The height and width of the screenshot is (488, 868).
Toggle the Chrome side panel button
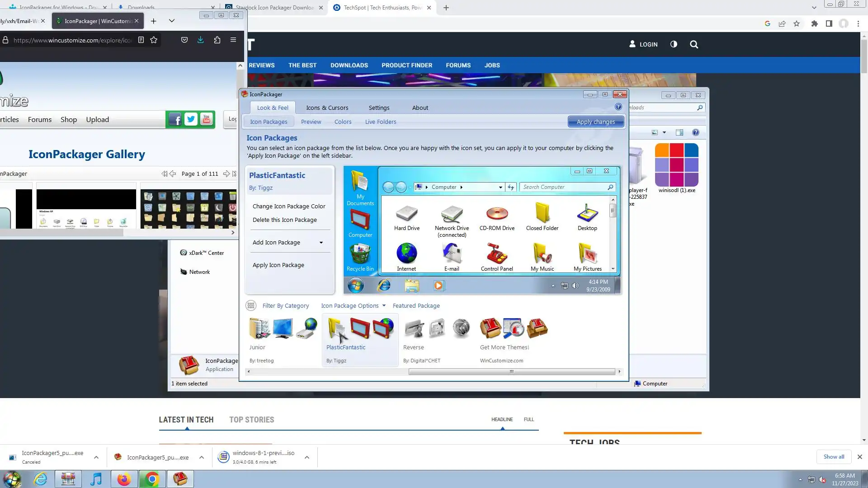[829, 23]
